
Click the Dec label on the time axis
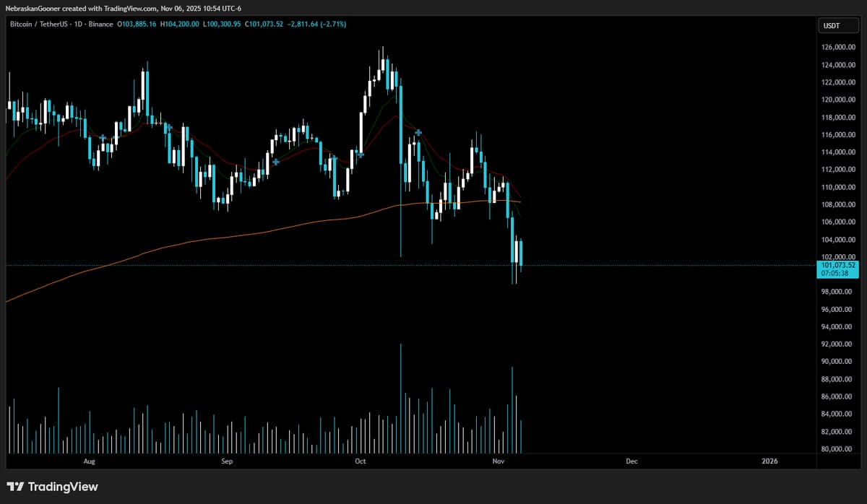(x=632, y=461)
